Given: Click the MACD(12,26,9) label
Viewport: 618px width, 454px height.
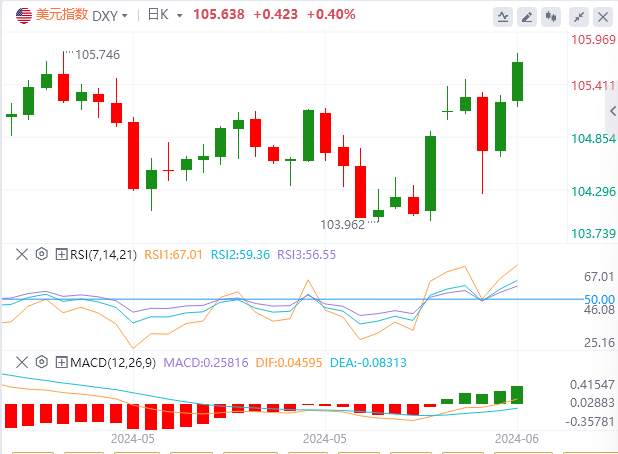Looking at the screenshot, I should coord(113,362).
